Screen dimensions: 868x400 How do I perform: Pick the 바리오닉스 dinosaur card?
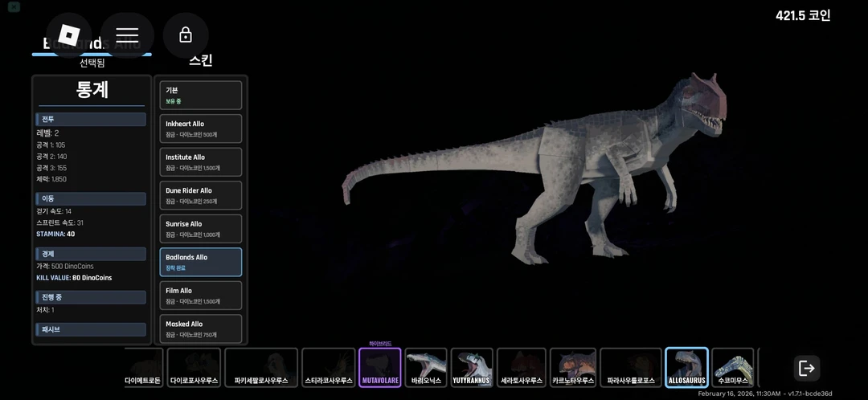[x=426, y=367]
